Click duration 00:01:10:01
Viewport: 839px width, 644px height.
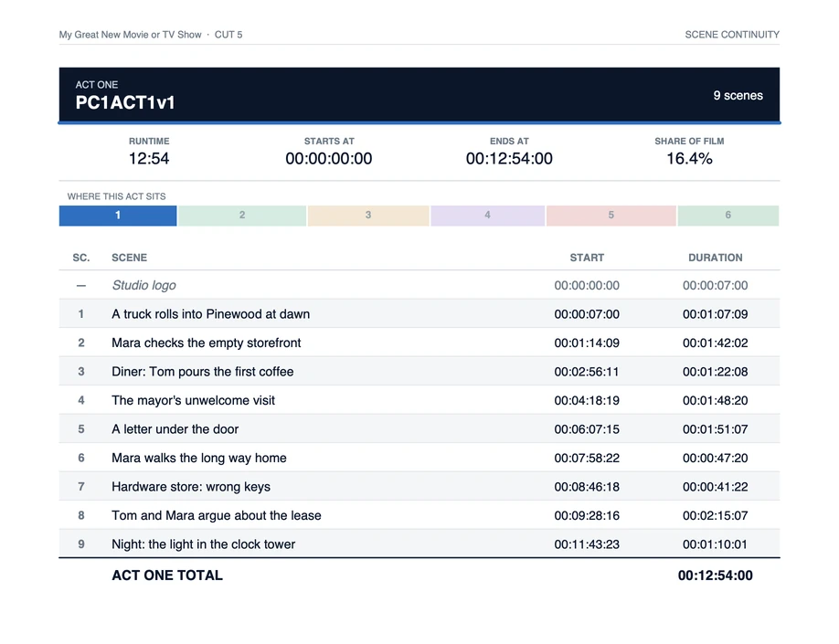point(716,544)
